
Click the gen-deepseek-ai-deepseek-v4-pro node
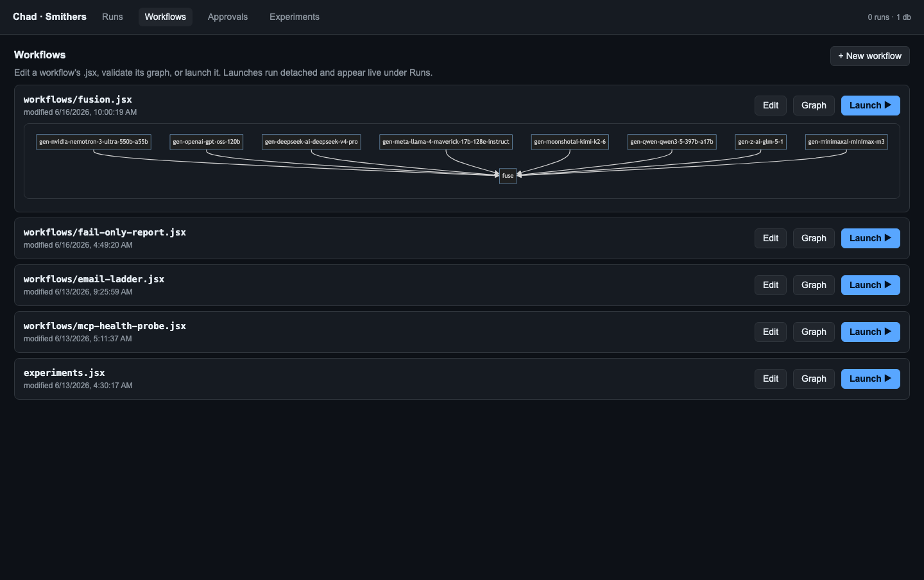tap(311, 142)
